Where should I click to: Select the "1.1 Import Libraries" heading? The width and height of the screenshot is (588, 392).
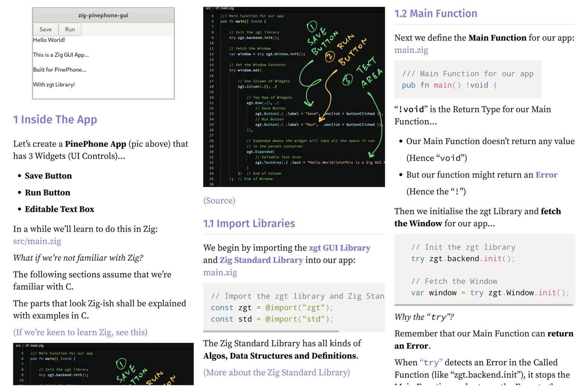click(x=249, y=224)
